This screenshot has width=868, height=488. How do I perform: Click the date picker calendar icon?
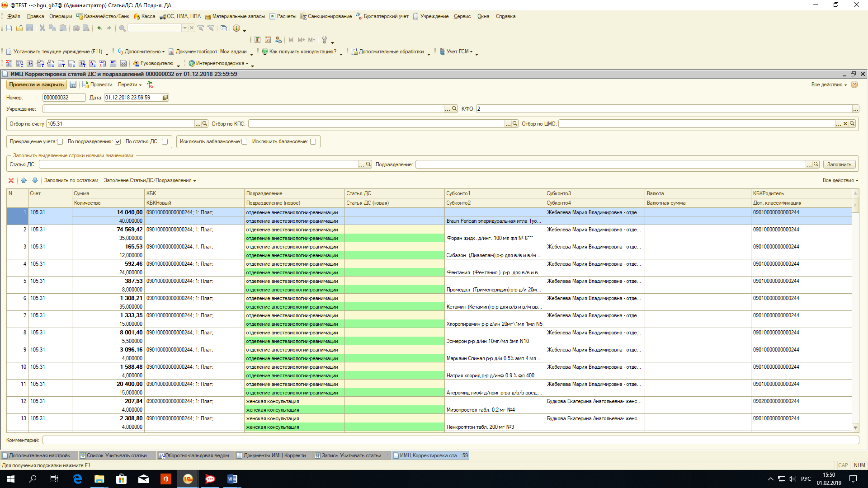(x=165, y=98)
